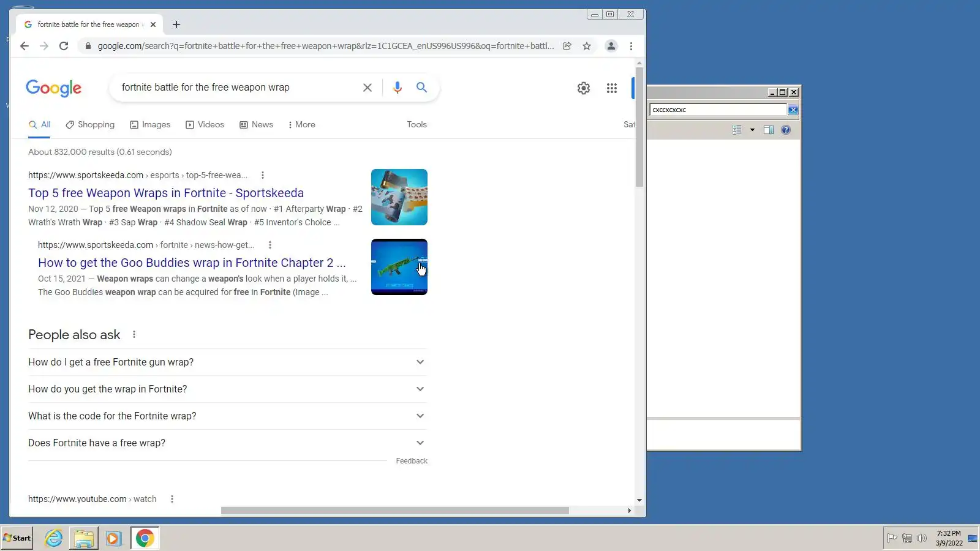
Task: Click the youtube.com watch result URL
Action: (x=92, y=499)
